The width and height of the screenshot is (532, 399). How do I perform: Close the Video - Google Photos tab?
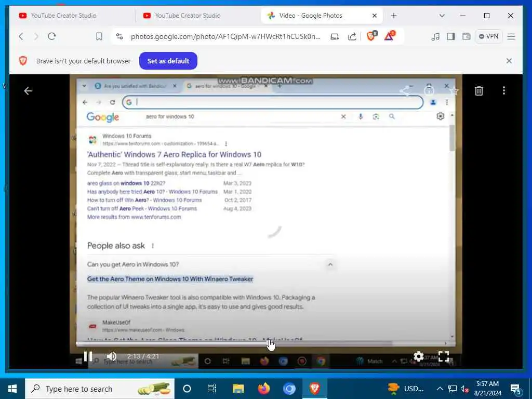375,16
